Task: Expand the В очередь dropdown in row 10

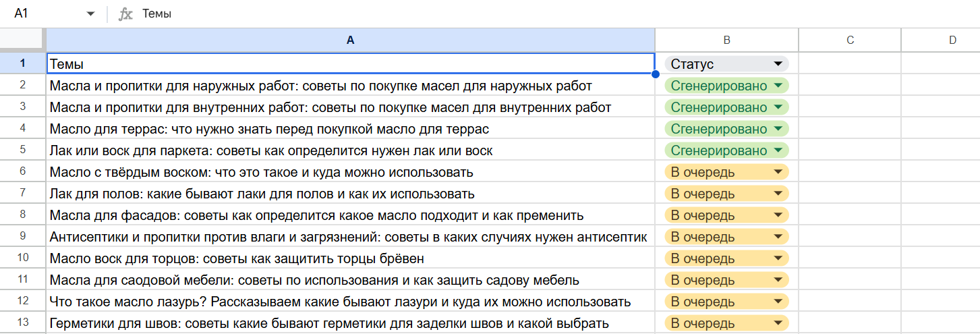Action: [x=778, y=258]
